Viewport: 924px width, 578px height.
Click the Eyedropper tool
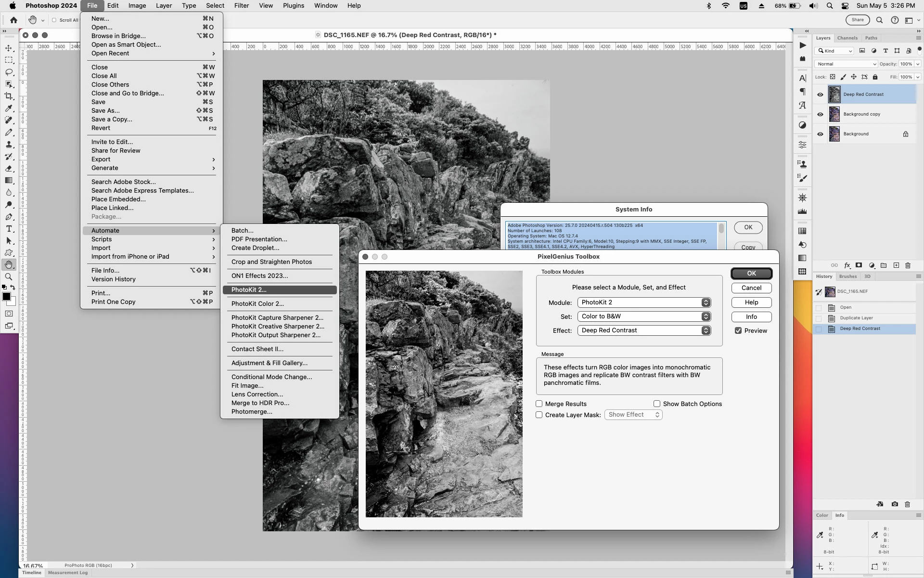pyautogui.click(x=9, y=108)
